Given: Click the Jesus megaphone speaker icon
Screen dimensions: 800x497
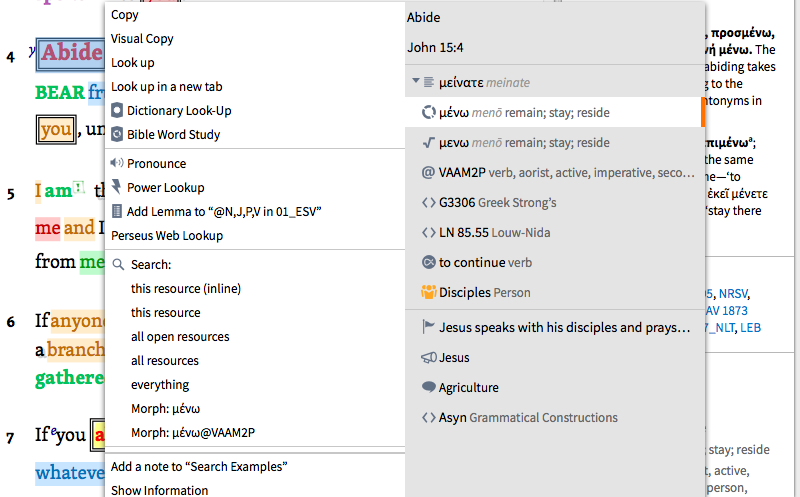Looking at the screenshot, I should click(428, 358).
